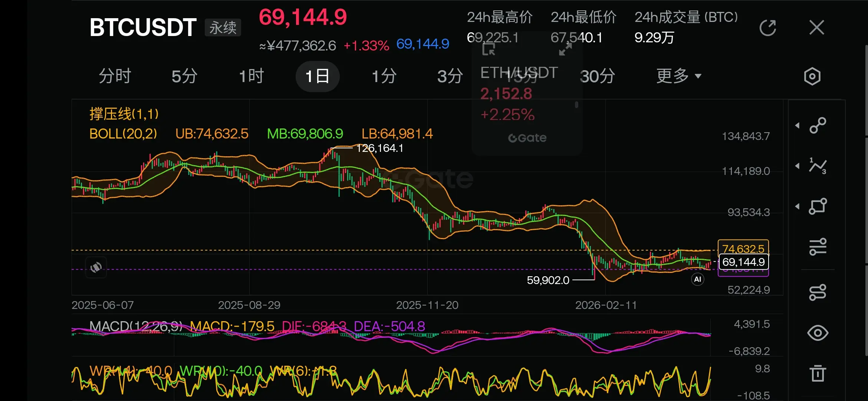
Task: Switch to the 1时 timeframe tab
Action: pos(251,76)
